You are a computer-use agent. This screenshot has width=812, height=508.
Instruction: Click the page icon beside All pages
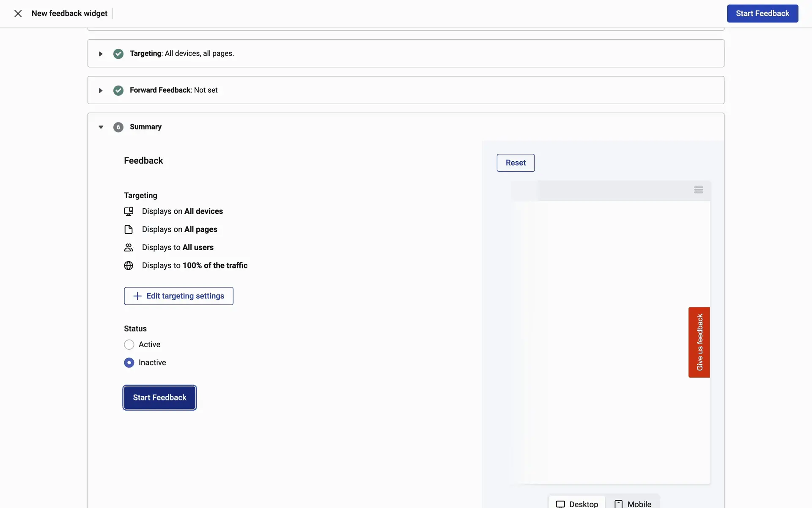click(129, 229)
